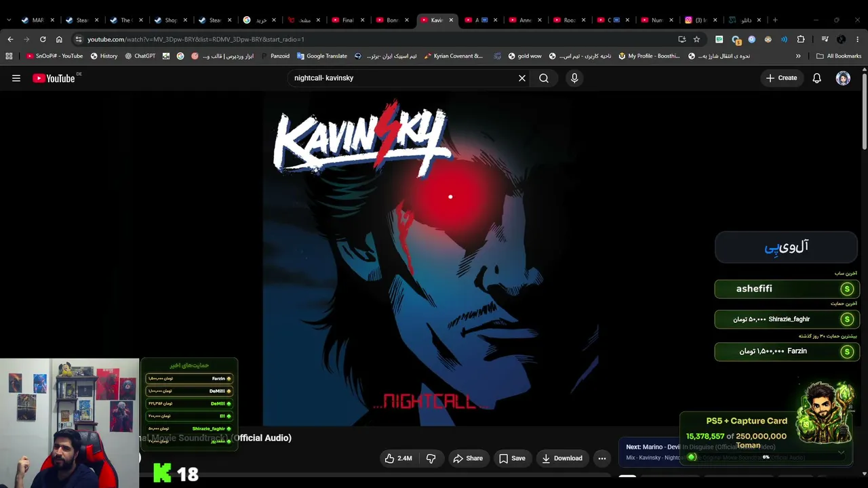Open the Create menu

781,78
